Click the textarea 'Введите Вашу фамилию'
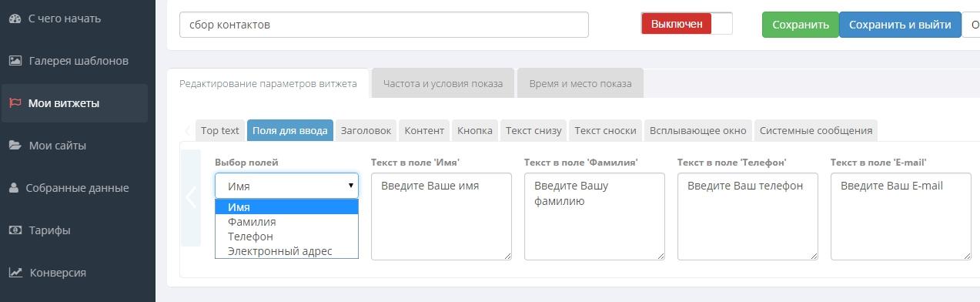The image size is (980, 302). pos(594,216)
